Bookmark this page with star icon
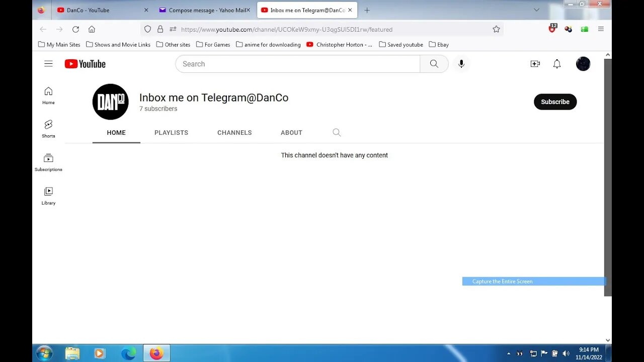Image resolution: width=644 pixels, height=362 pixels. click(x=496, y=29)
